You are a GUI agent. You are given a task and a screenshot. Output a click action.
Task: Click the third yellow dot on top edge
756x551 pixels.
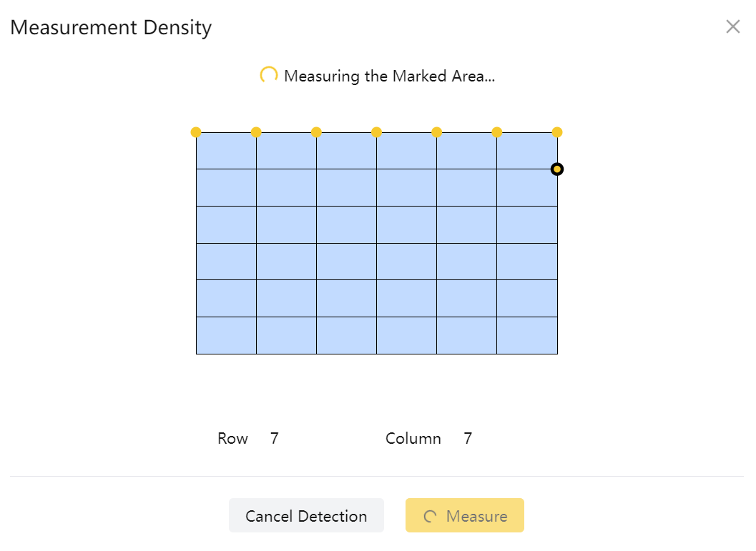[x=316, y=132]
